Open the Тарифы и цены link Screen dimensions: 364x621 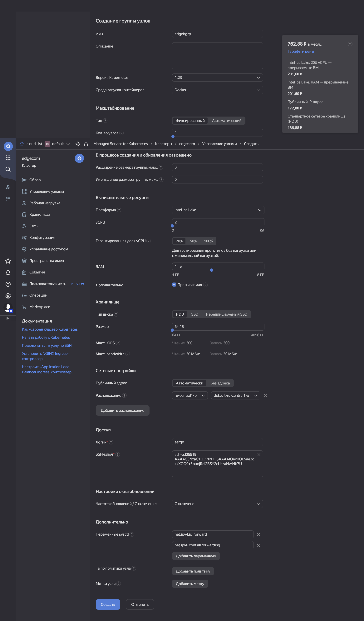click(300, 51)
